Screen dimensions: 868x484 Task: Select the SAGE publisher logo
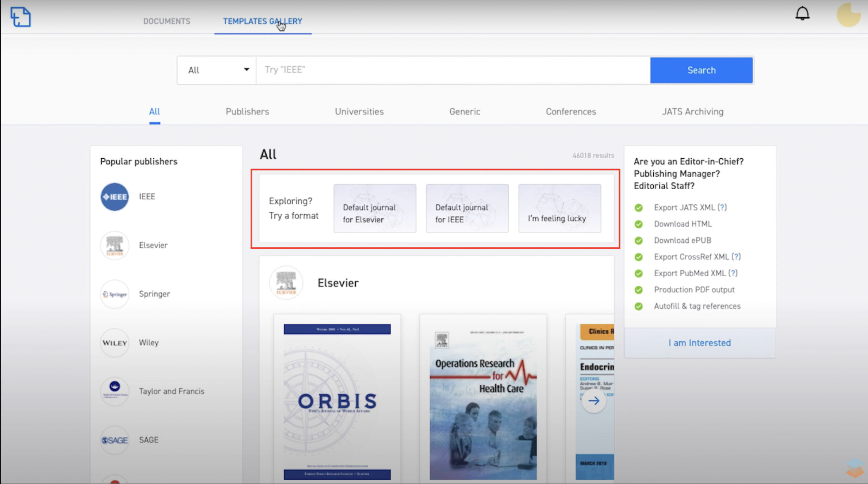[x=114, y=440]
